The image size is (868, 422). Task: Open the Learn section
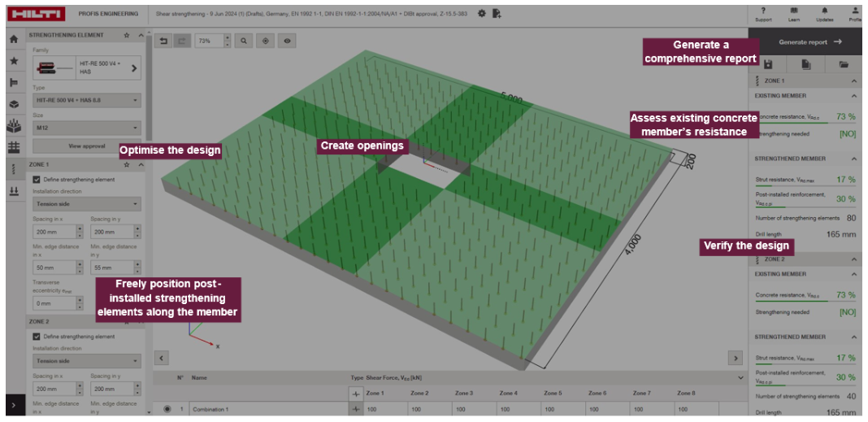794,15
